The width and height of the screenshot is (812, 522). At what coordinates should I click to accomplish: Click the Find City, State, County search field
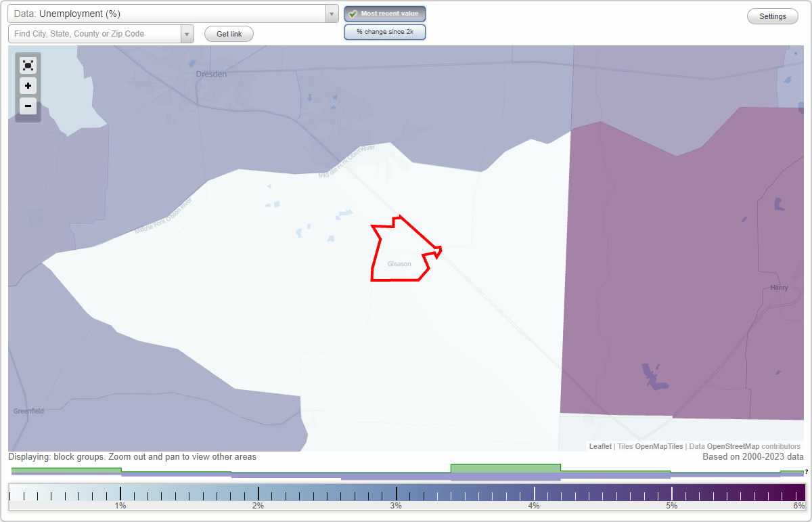(95, 34)
